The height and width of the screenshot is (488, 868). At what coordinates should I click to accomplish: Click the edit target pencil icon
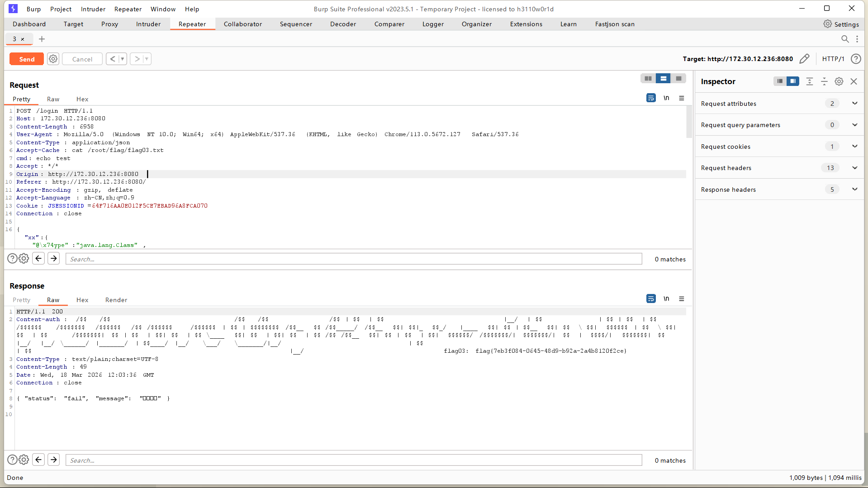click(x=804, y=59)
